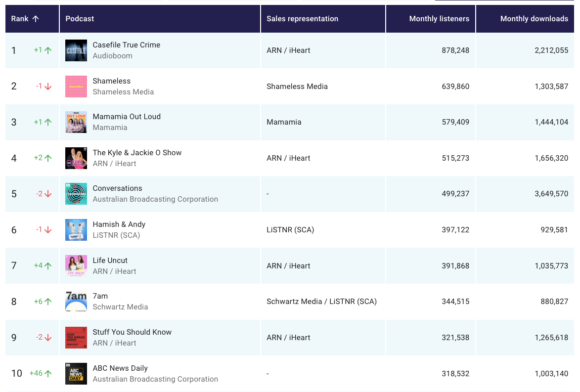Open the Hamish & Andy cover thumbnail
Viewport: 580px width, 392px height.
click(x=76, y=230)
